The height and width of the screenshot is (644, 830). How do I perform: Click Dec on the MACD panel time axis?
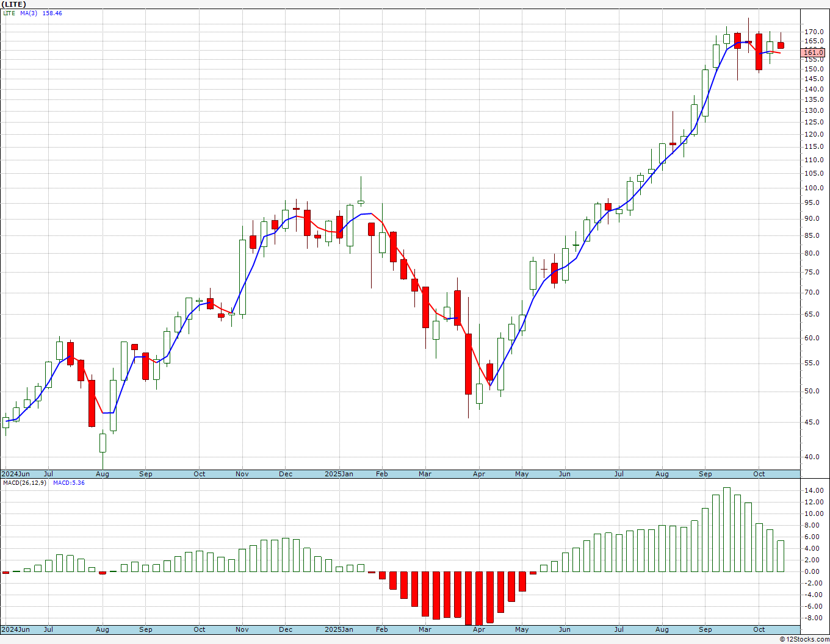click(285, 629)
